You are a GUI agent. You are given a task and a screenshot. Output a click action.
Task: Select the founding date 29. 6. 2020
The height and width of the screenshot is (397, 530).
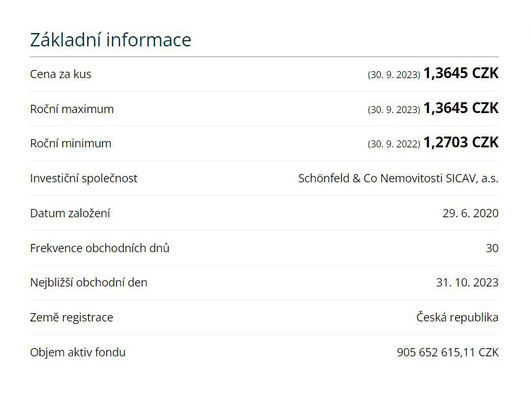pos(471,213)
